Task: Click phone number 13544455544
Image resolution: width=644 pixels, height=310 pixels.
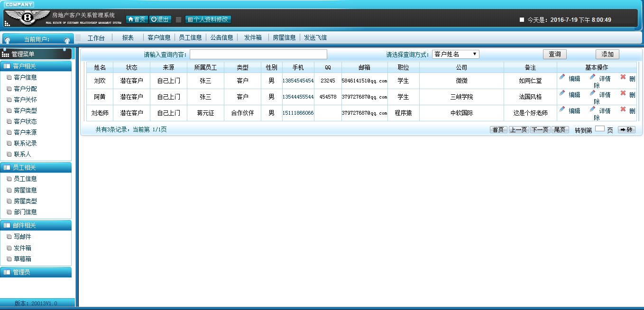Action: [x=298, y=97]
